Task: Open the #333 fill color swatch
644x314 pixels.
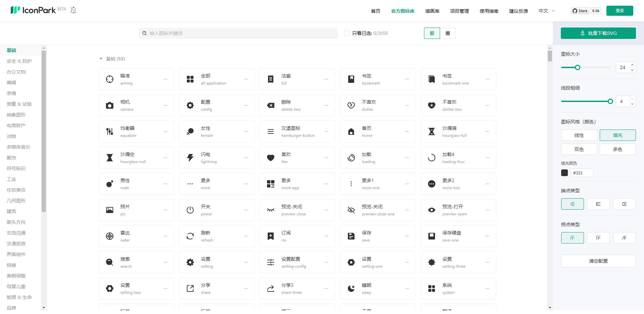Action: 565,173
